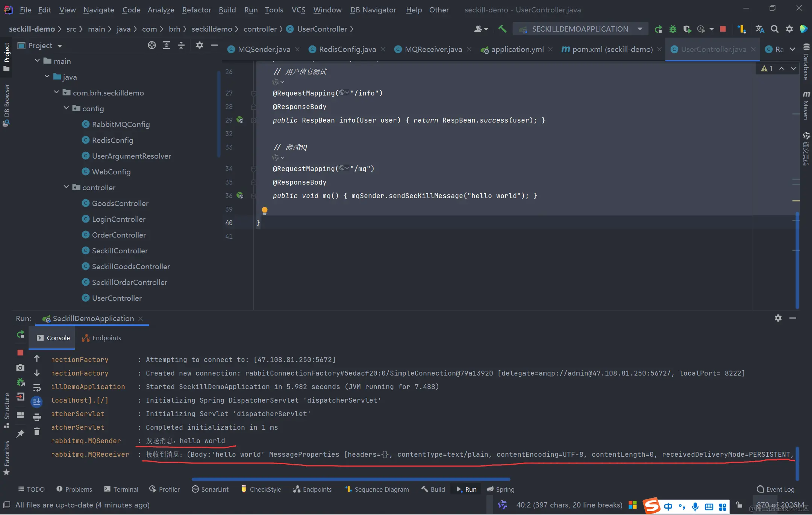The width and height of the screenshot is (812, 515).
Task: Click console horizontal scrollbar
Action: click(351, 479)
